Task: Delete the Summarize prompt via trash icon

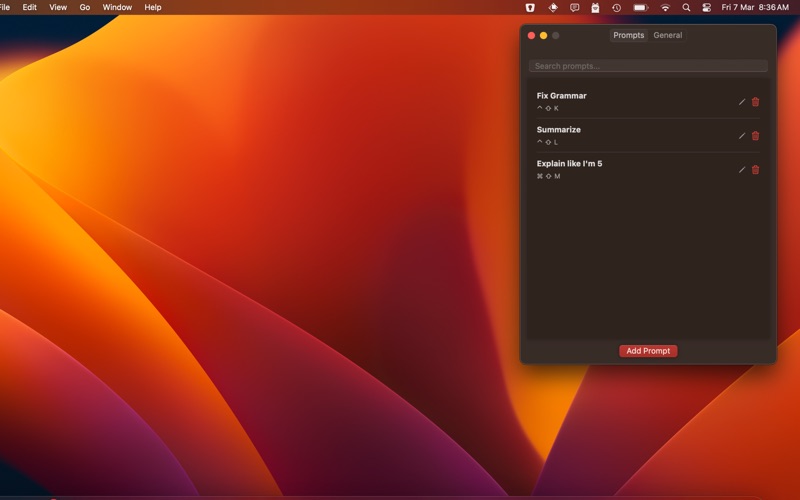Action: coord(756,136)
